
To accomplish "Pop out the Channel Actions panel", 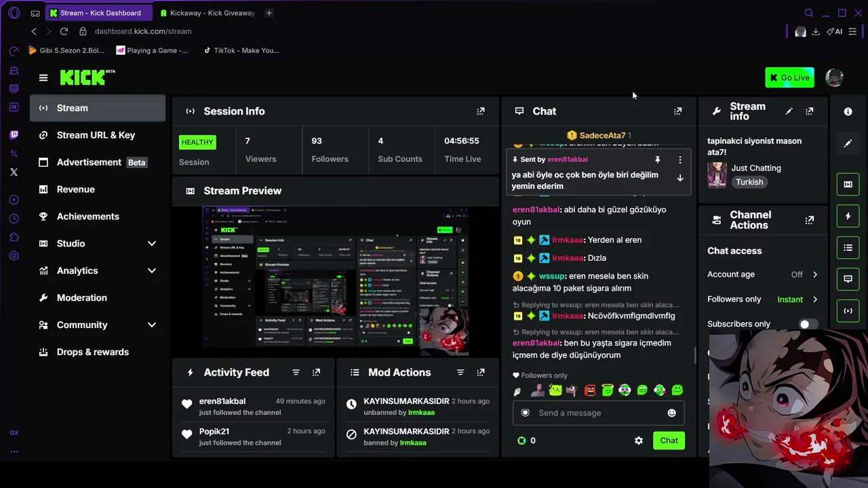I will coord(809,220).
